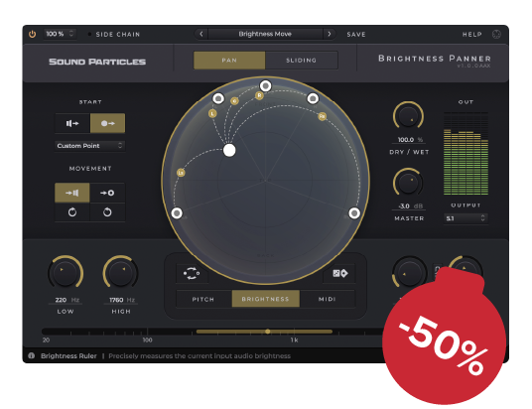Image resolution: width=532 pixels, height=409 pixels.
Task: Click the power bypass icon
Action: 32,34
